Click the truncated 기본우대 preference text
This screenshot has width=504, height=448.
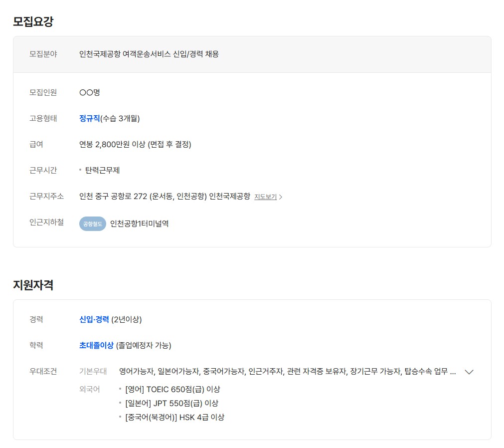click(287, 372)
